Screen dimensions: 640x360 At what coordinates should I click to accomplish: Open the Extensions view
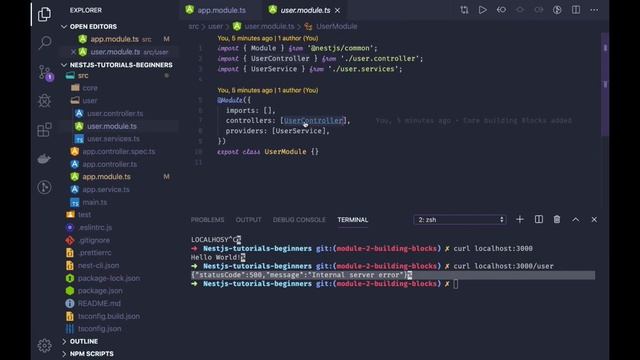pos(44,130)
